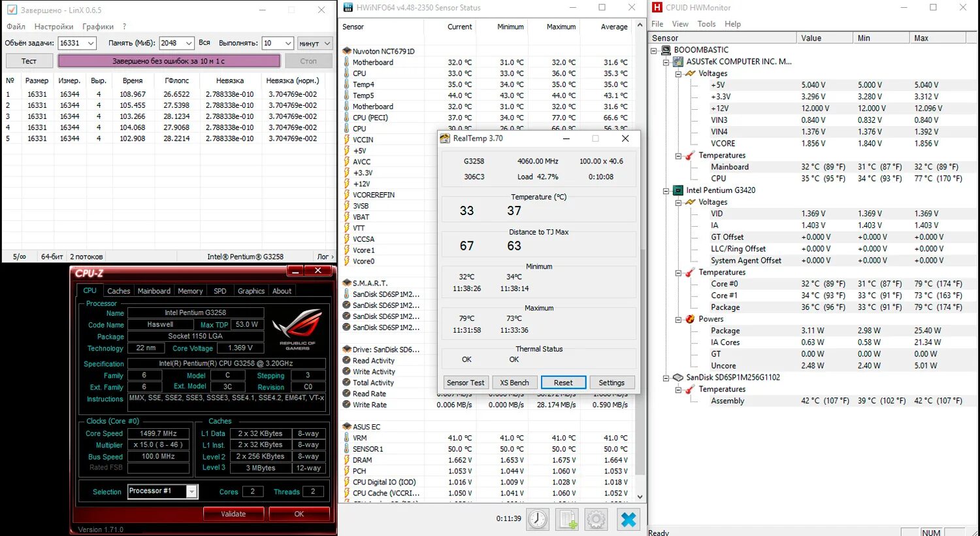Screen dimensions: 980x536
Task: Click VRM temperature sensor icon in HWiNFO
Action: 347,438
